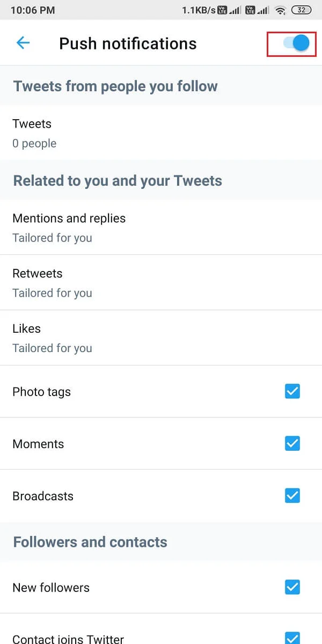Image resolution: width=322 pixels, height=644 pixels.
Task: Tap the Photo tags label
Action: 41,392
